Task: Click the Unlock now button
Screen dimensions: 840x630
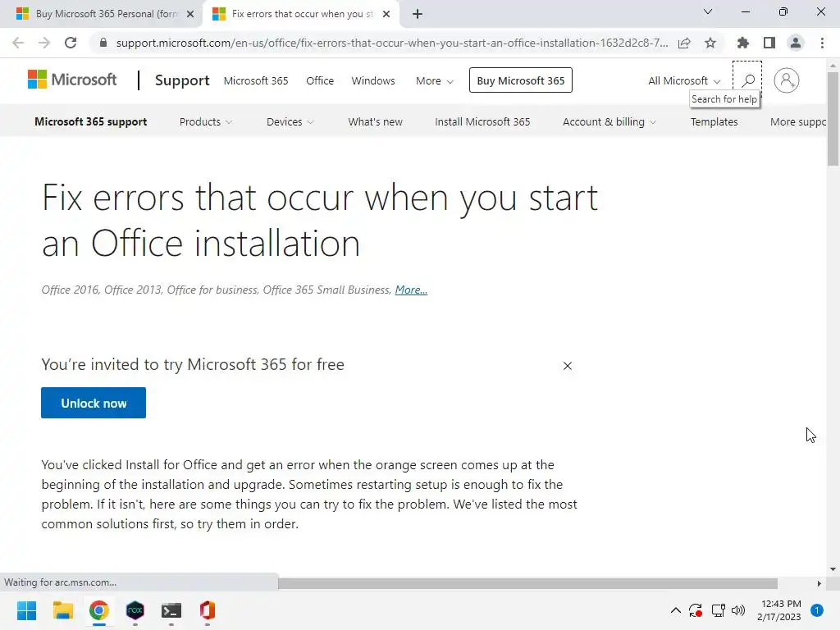Action: 94,403
